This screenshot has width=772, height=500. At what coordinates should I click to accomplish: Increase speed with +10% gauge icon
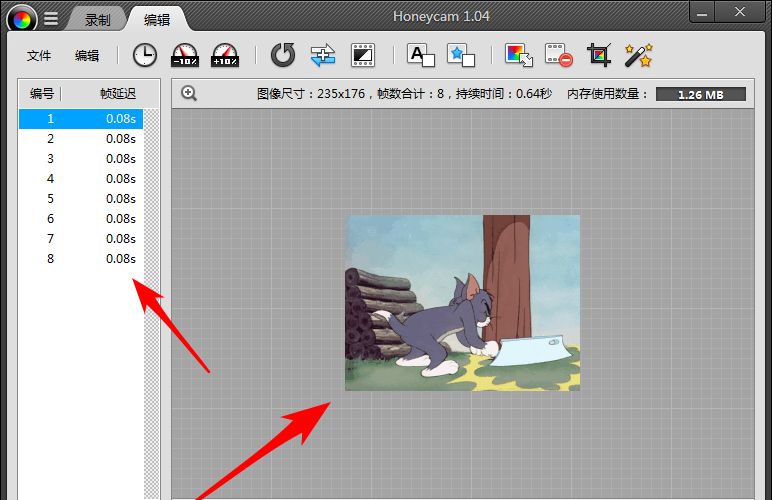[x=225, y=55]
